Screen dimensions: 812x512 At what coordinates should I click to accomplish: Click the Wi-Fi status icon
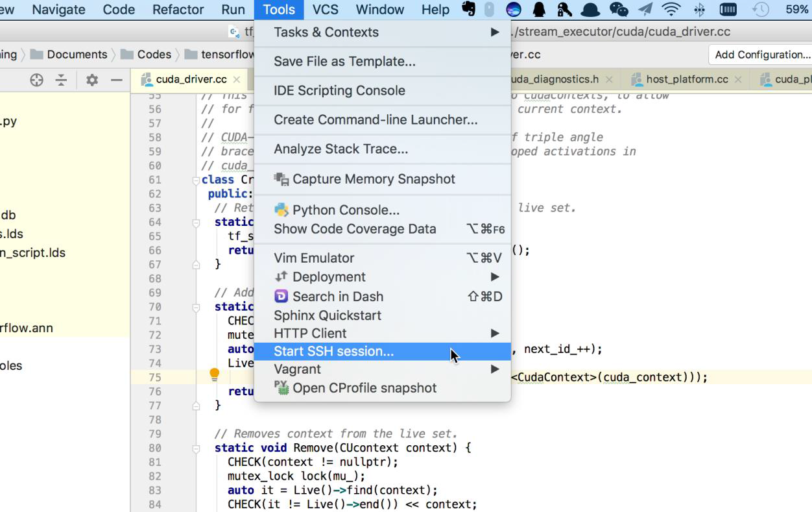(x=671, y=9)
